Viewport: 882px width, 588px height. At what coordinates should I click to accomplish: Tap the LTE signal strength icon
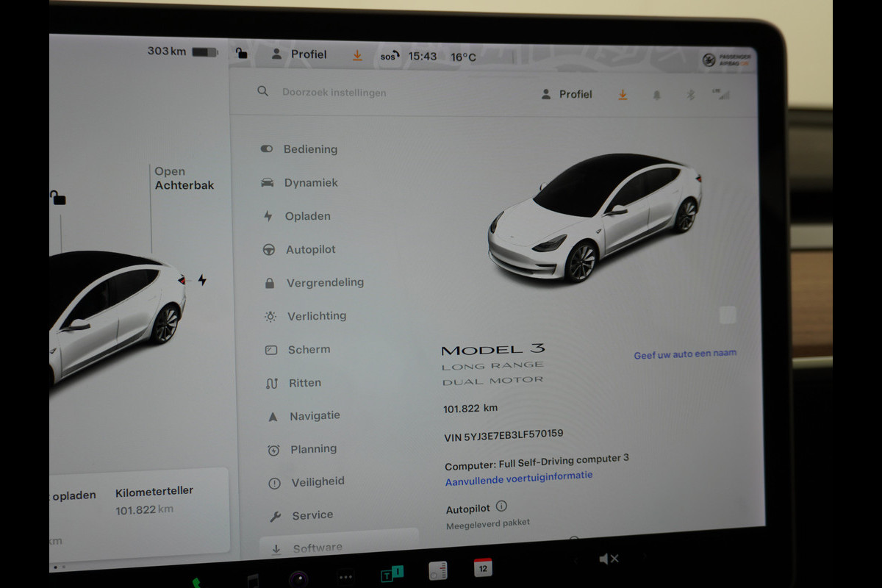pos(720,94)
